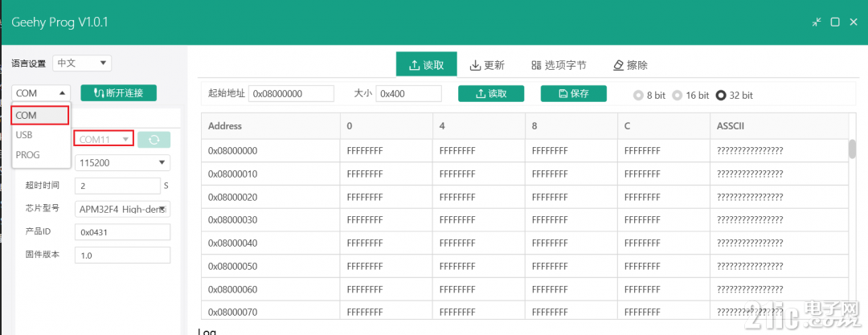This screenshot has height=335, width=868.
Task: Click the FFFFFFFF cell under column 0, row 0x08000000
Action: coord(387,150)
